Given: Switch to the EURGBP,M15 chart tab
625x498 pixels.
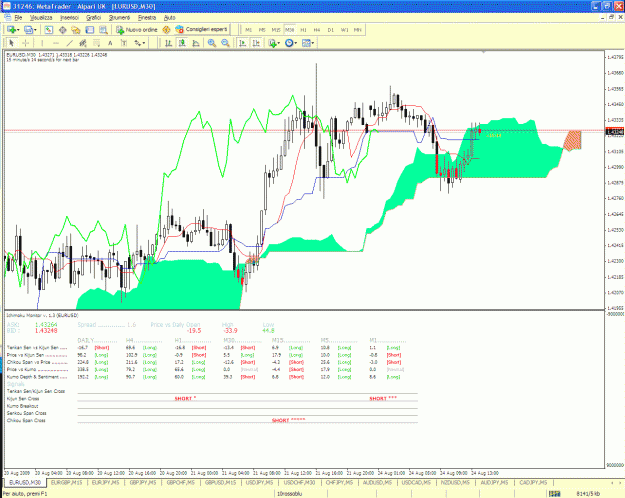Looking at the screenshot, I should (67, 482).
